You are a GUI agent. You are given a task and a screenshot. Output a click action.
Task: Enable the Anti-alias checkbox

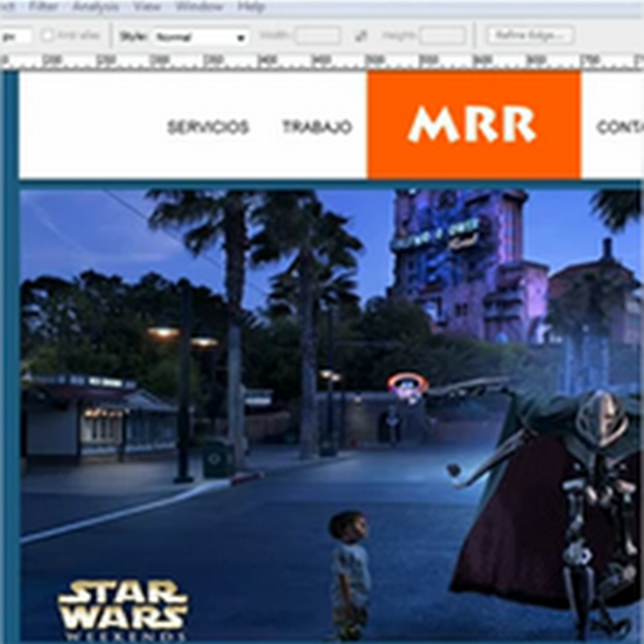[x=47, y=36]
